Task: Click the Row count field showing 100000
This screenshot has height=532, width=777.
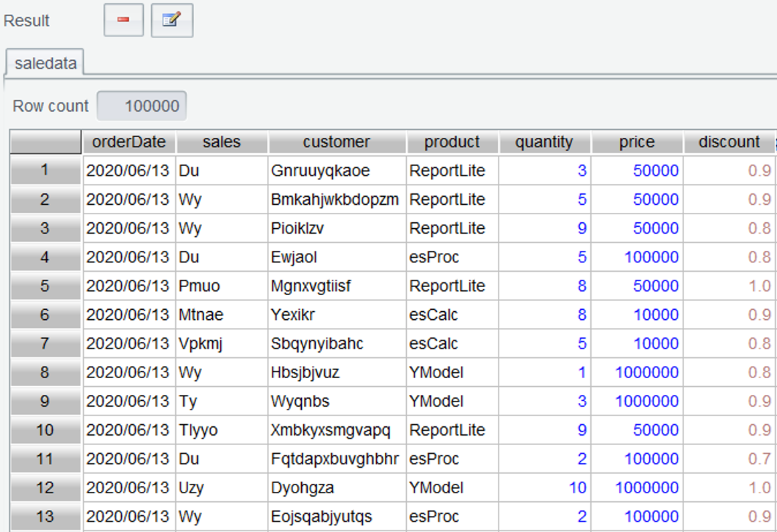Action: pos(142,106)
